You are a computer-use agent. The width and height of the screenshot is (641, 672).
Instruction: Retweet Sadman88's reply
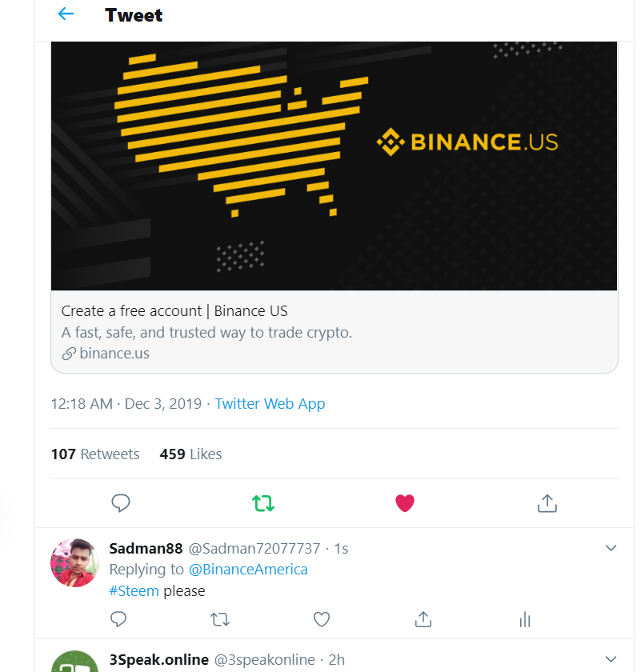pyautogui.click(x=220, y=619)
